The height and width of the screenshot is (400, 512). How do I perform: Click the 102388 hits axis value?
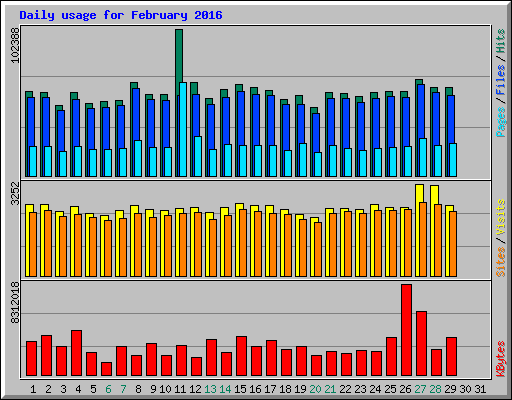15,45
